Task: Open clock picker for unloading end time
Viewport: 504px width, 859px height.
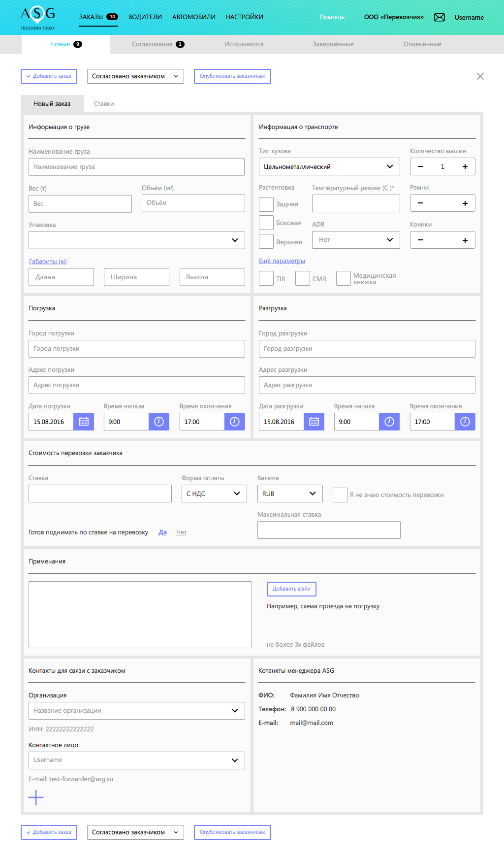Action: [x=465, y=422]
